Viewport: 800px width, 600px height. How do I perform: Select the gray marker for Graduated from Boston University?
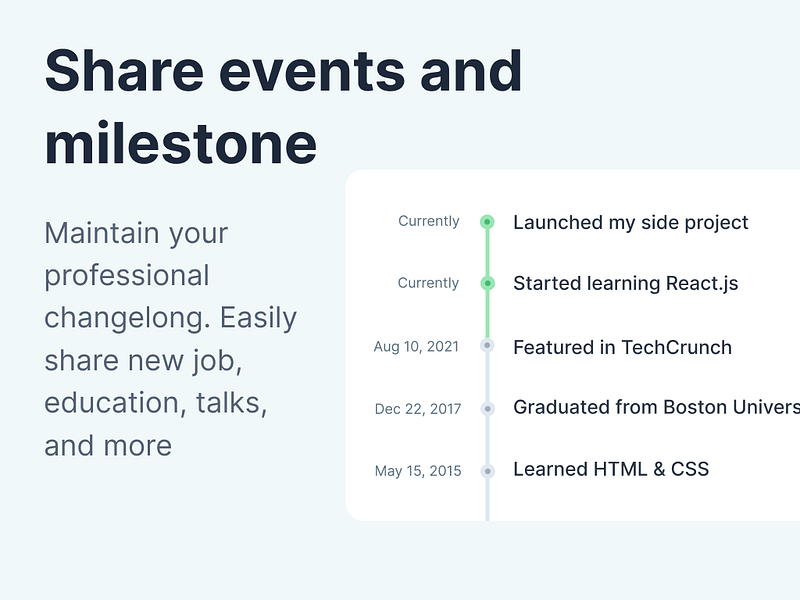487,409
